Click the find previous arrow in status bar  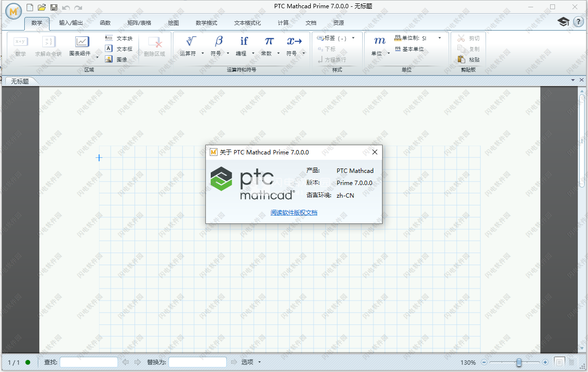(126, 362)
